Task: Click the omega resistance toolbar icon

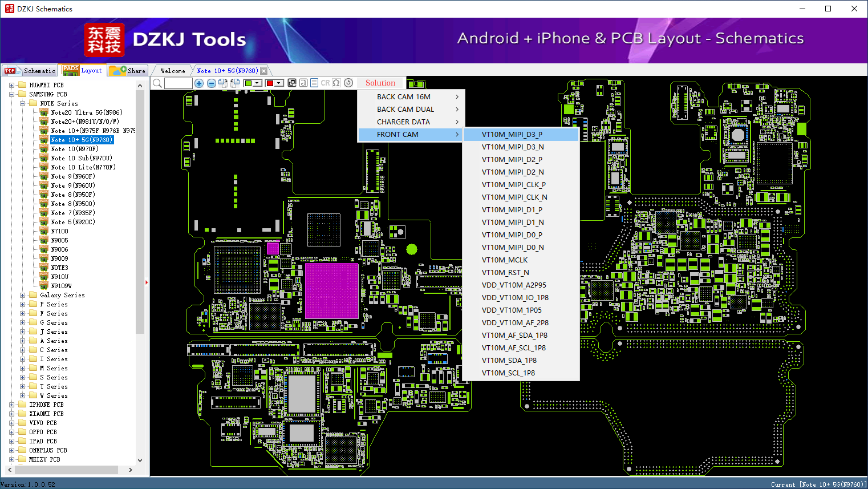Action: (x=336, y=83)
